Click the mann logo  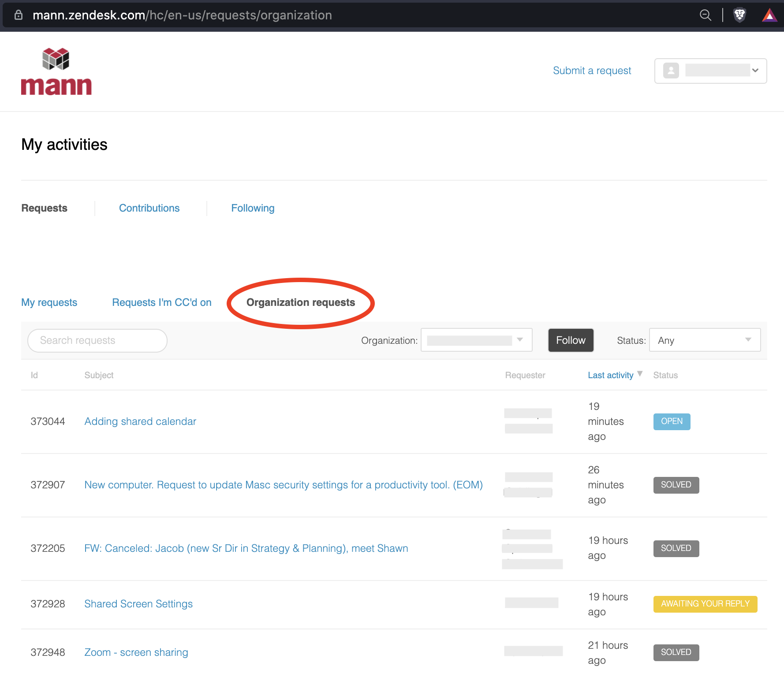coord(56,71)
